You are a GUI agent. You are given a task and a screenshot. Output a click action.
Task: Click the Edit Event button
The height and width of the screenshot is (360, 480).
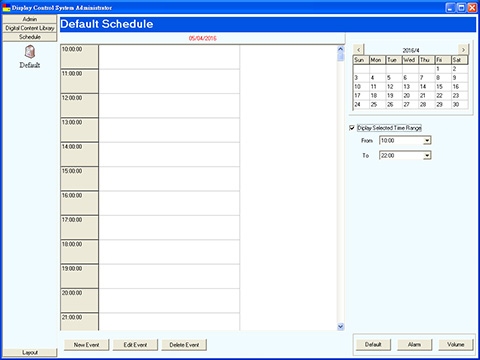pos(135,345)
